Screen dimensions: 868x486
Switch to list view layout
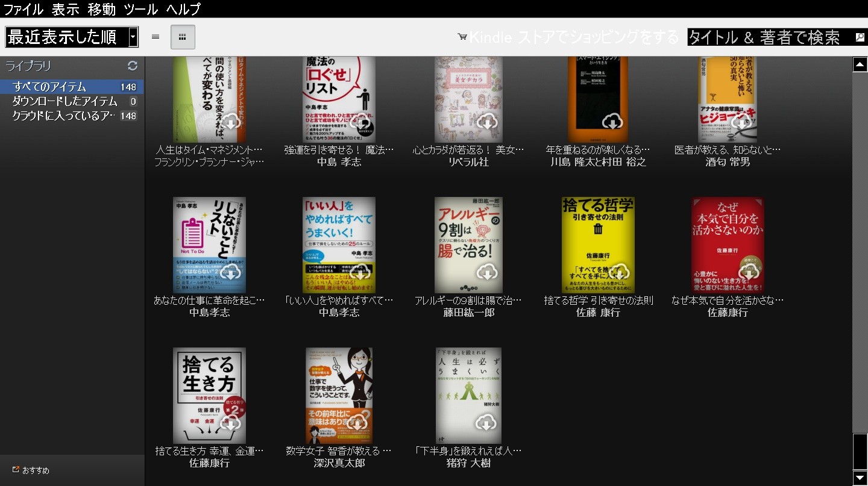pyautogui.click(x=156, y=37)
